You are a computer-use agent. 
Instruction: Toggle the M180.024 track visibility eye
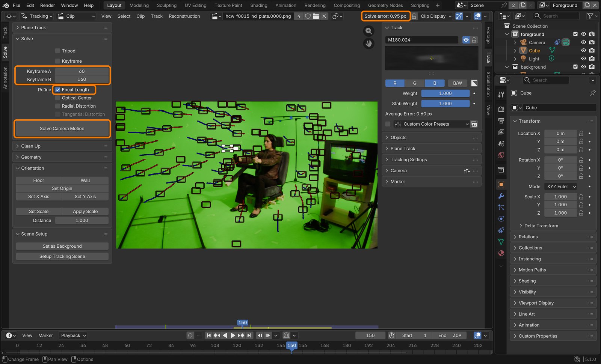[x=466, y=40]
